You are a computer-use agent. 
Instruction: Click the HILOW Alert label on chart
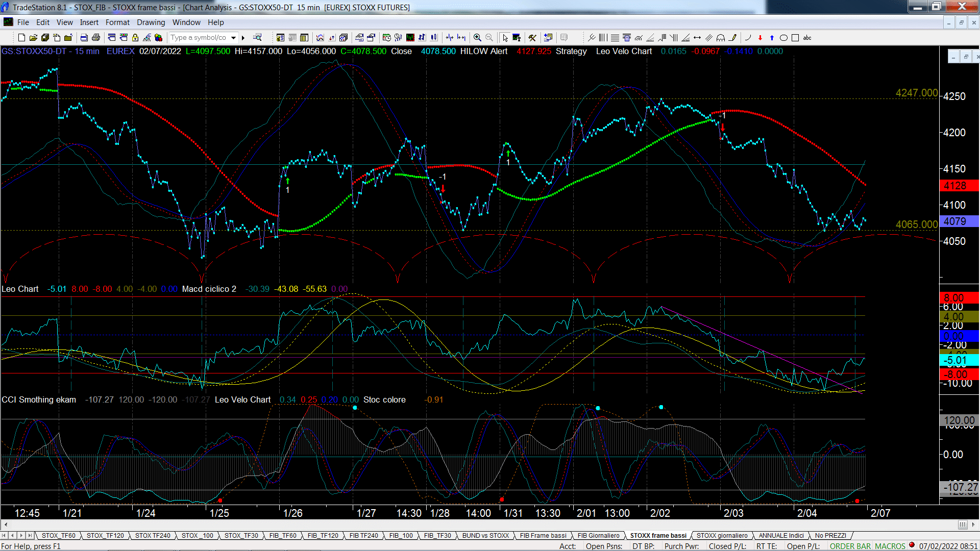(483, 52)
